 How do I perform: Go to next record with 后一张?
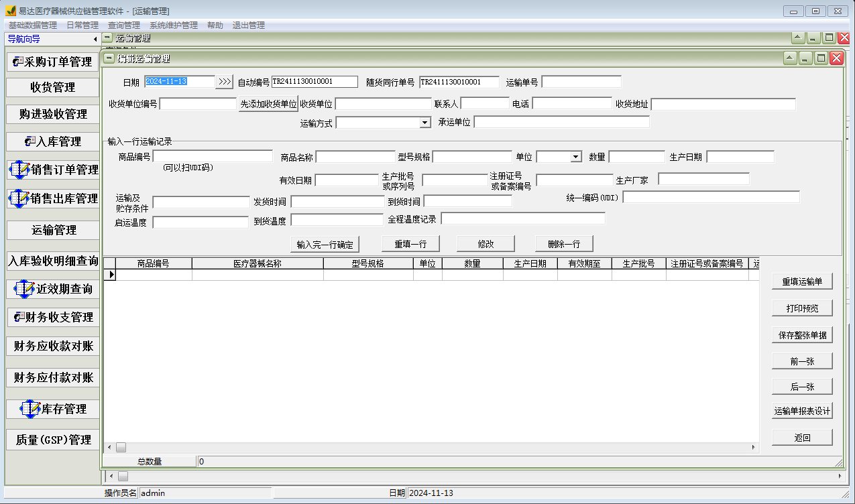[x=802, y=386]
